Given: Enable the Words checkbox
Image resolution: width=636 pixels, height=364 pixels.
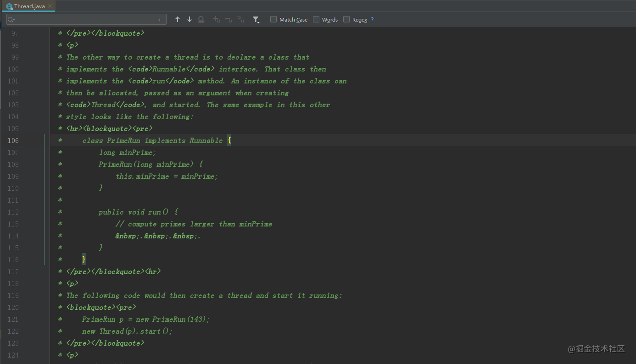Looking at the screenshot, I should [316, 19].
